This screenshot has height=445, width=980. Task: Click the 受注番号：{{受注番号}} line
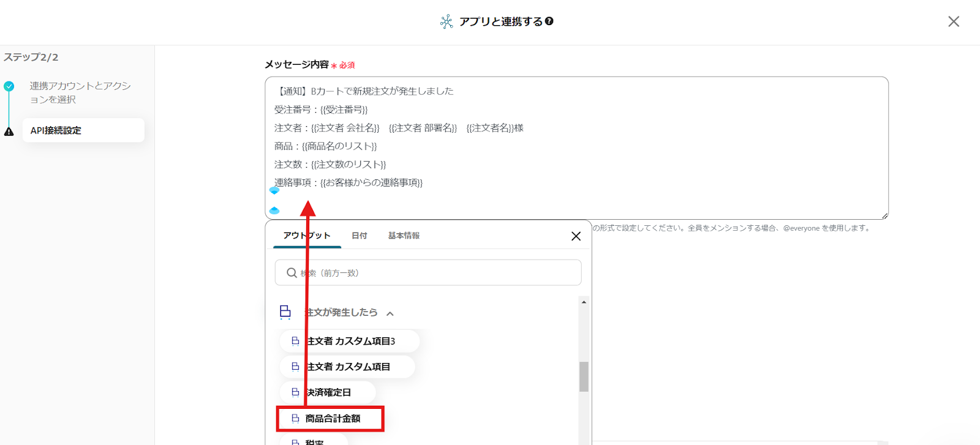[x=321, y=110]
